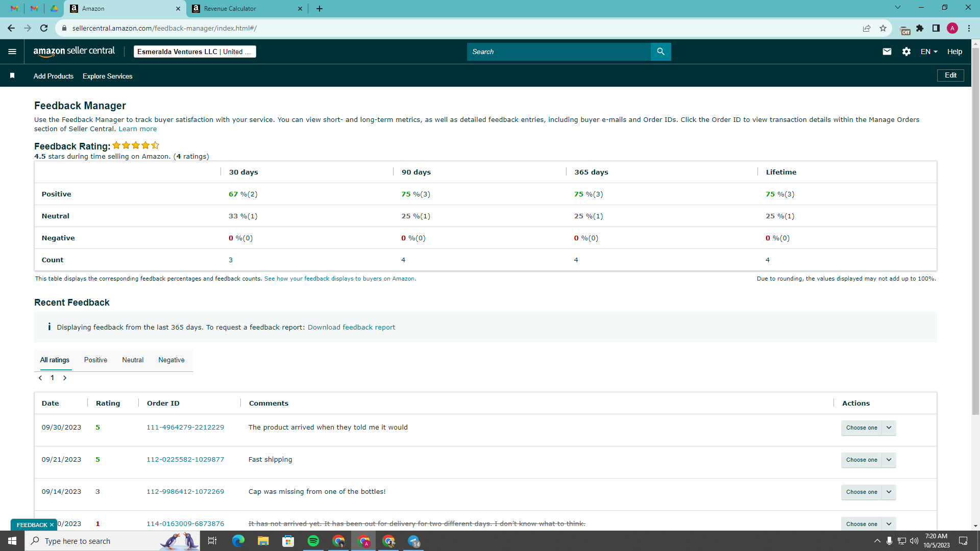Open the notification center icon
Viewport: 980px width, 551px height.
tap(963, 541)
